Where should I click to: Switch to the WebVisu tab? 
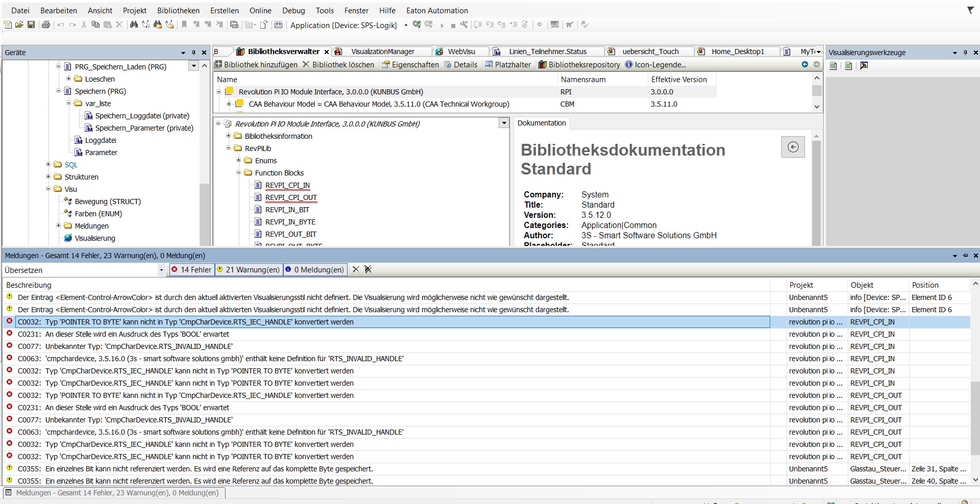pyautogui.click(x=461, y=52)
